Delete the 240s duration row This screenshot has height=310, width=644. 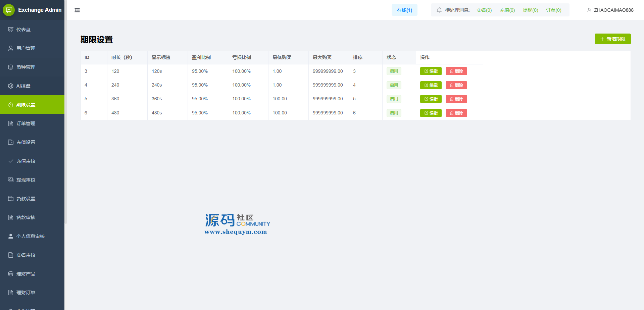tap(456, 85)
